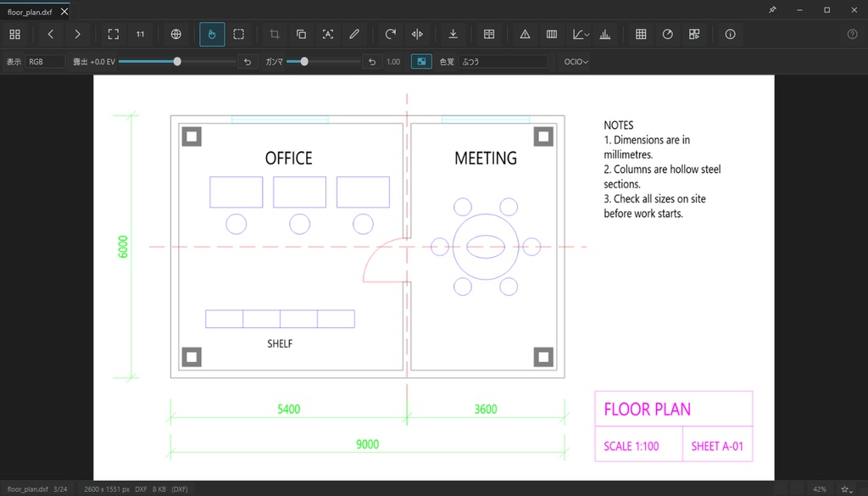Flip the image horizontally
868x496 pixels.
pyautogui.click(x=417, y=34)
